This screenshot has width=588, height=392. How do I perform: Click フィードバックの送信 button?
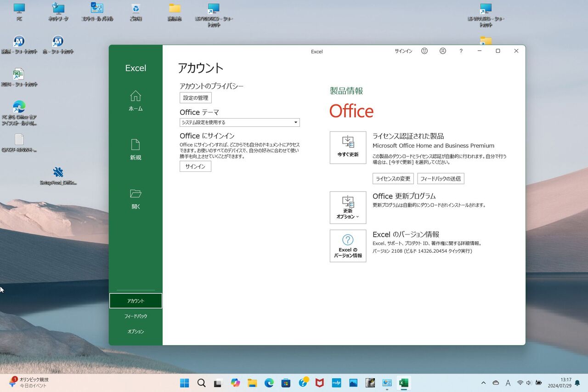pos(441,178)
